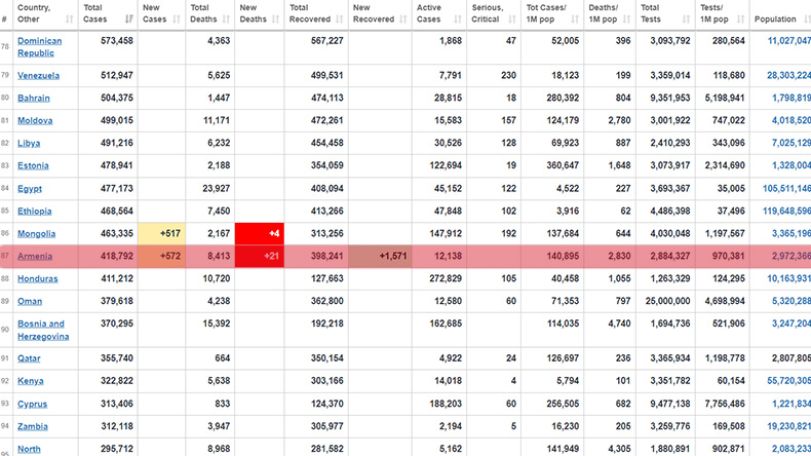Open Dominican Republic country link
Viewport: 811px width, 456px height.
pyautogui.click(x=39, y=47)
